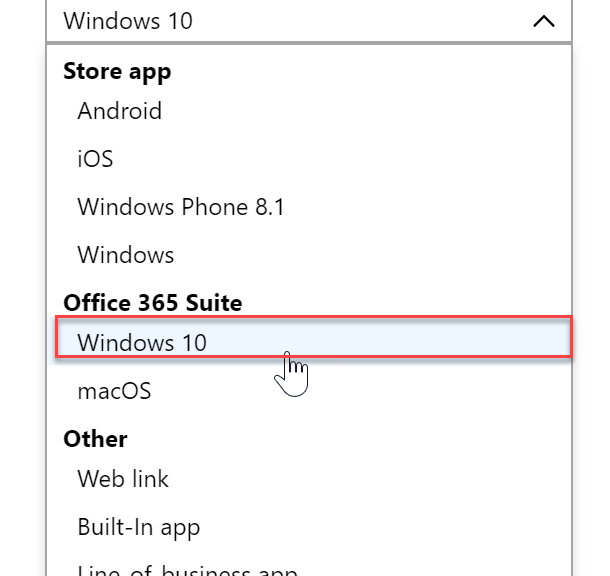Select iOS under Store app
This screenshot has width=610, height=576.
[x=309, y=159]
